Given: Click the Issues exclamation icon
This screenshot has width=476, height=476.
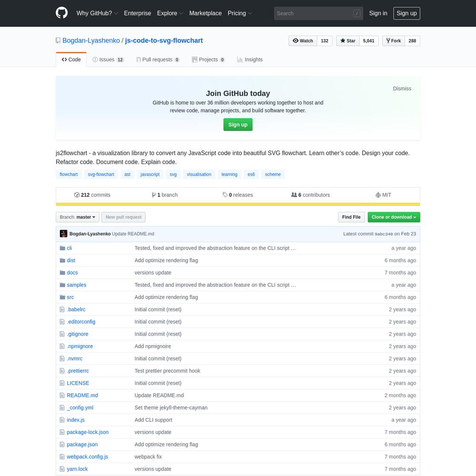Looking at the screenshot, I should 95,59.
